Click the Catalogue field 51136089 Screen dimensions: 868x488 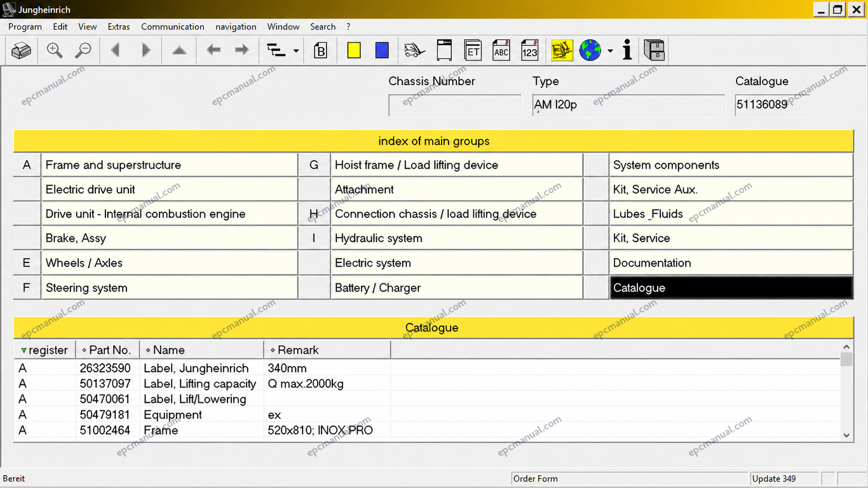[x=773, y=105]
